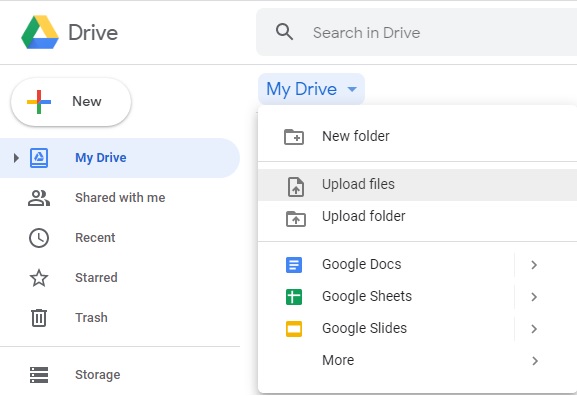Click the My Drive dropdown caret

(352, 89)
